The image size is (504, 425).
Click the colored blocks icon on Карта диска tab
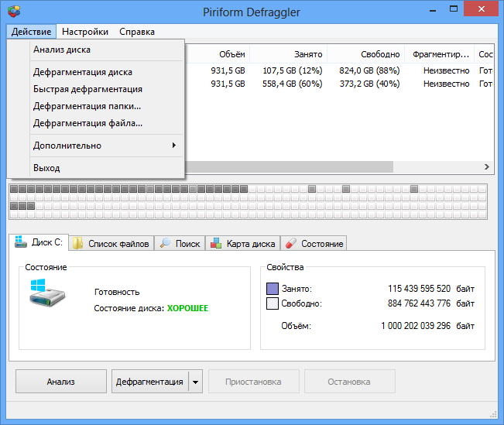tap(216, 243)
